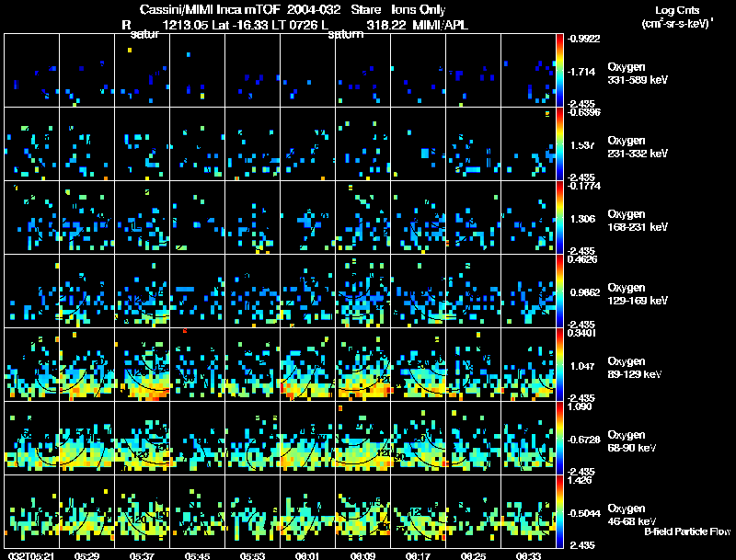The image size is (736, 560).
Task: Click the B-field Particle Flow label
Action: pyautogui.click(x=687, y=531)
